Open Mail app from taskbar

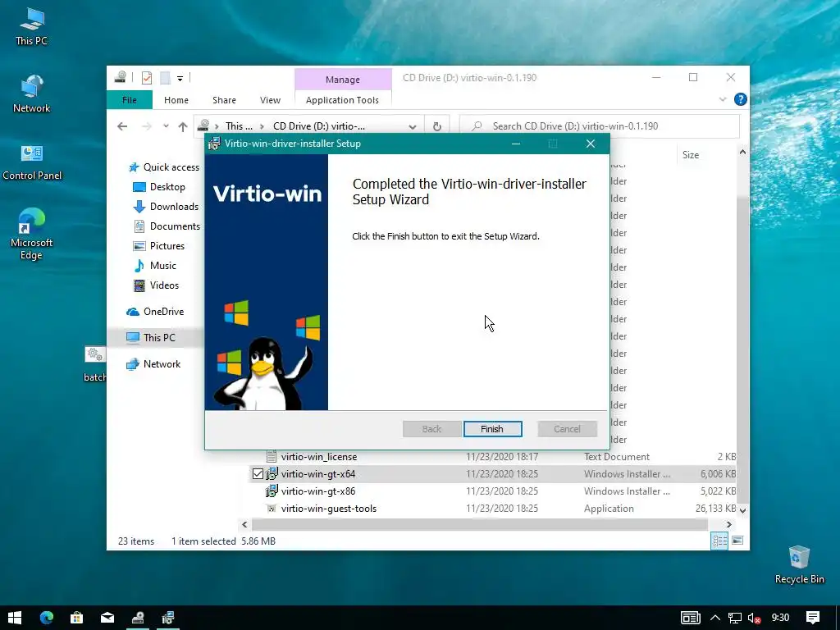point(107,618)
